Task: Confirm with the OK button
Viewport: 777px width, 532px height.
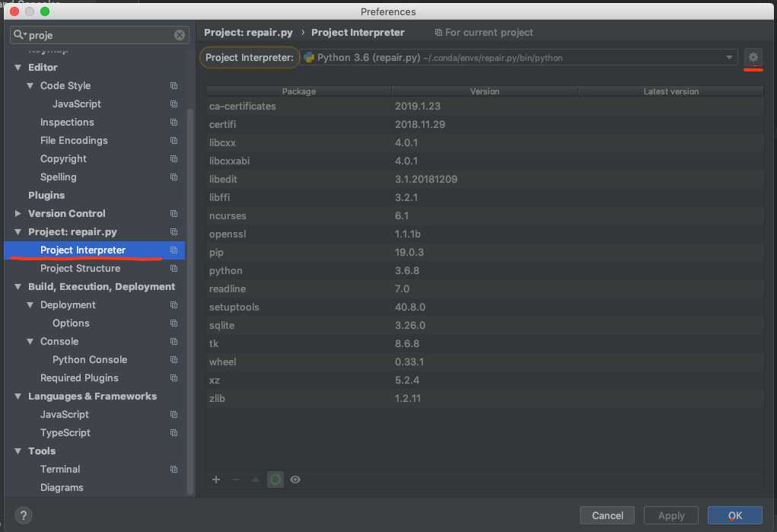Action: coord(735,515)
